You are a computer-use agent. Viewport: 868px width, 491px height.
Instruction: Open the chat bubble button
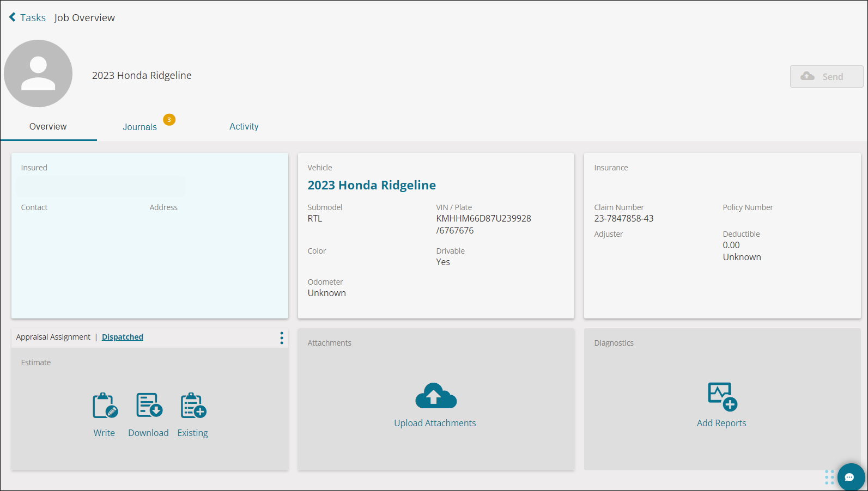pos(851,477)
